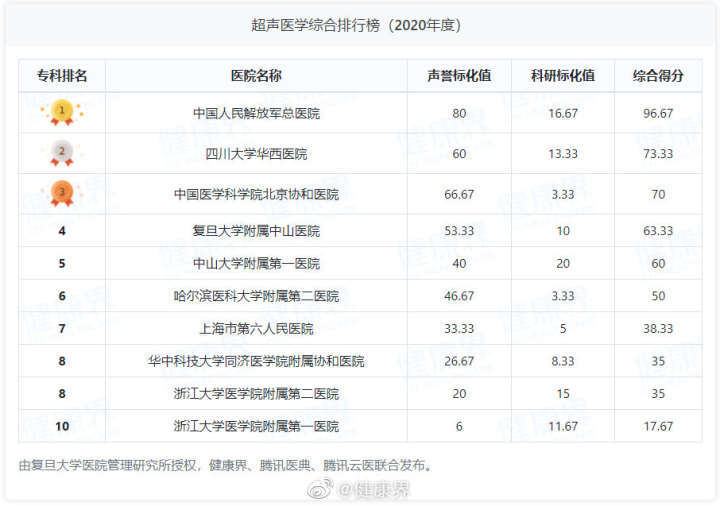Click the 专科排名 column header
Viewport: 720px width, 506px height.
(x=62, y=75)
